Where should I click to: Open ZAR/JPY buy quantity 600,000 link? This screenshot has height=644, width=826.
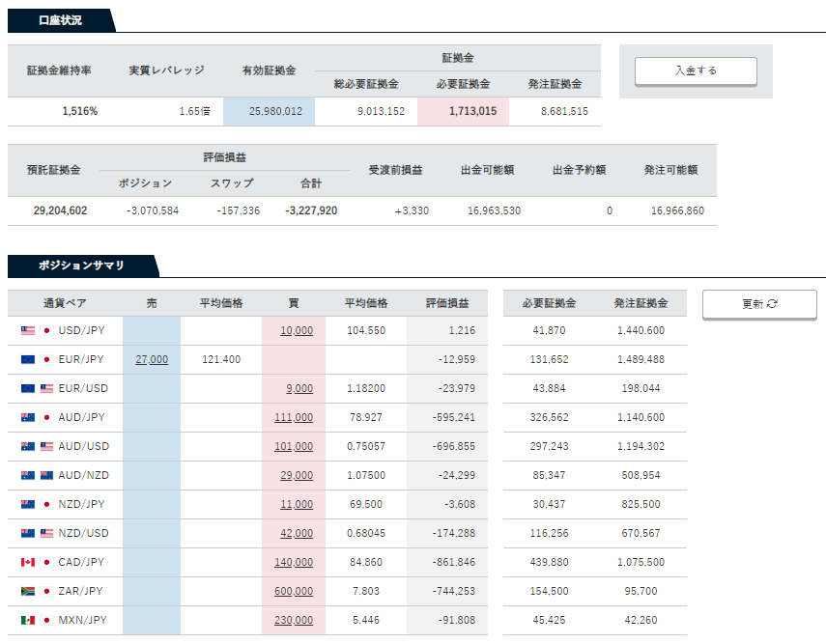pos(294,591)
